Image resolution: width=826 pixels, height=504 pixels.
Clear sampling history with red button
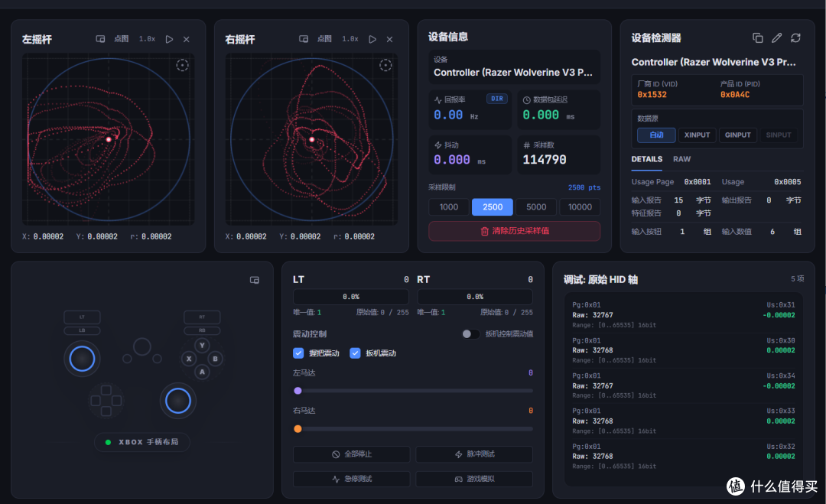pyautogui.click(x=514, y=231)
